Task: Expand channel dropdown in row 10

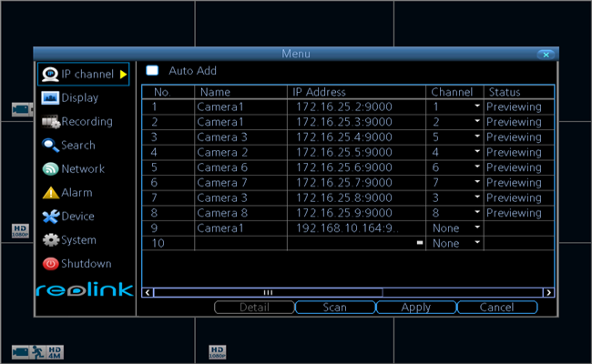Action: pyautogui.click(x=476, y=244)
